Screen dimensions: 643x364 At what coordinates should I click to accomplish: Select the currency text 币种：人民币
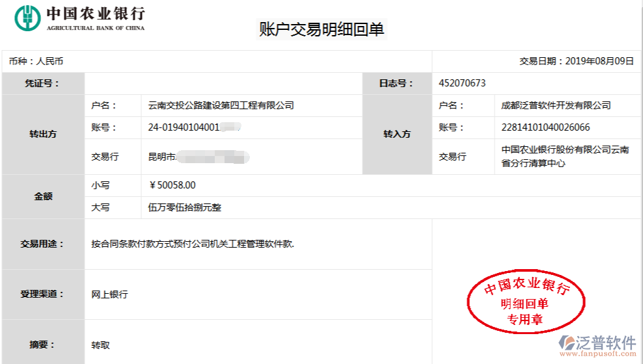pyautogui.click(x=36, y=61)
